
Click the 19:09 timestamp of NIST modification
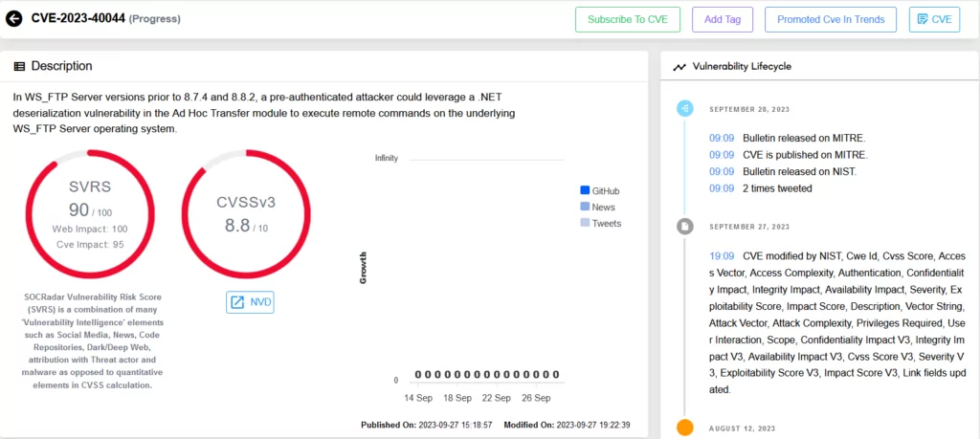tap(722, 256)
